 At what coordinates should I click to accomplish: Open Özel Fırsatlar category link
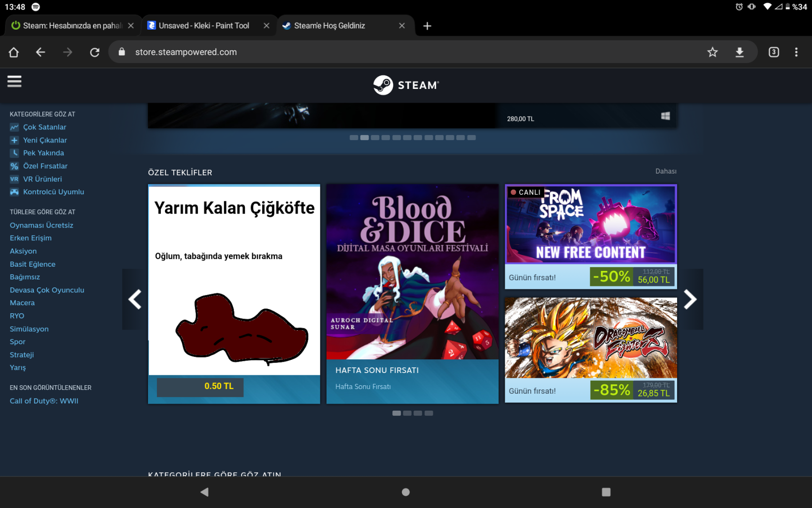[x=46, y=166]
